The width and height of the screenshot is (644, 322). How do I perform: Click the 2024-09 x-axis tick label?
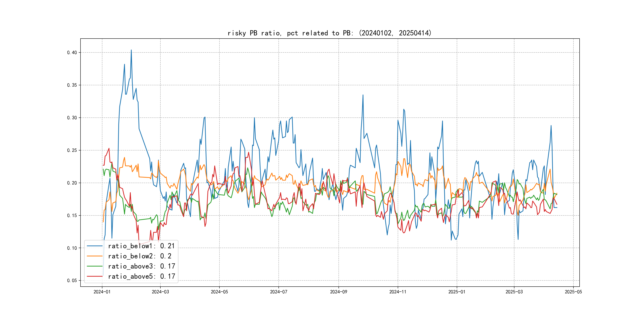(338, 292)
